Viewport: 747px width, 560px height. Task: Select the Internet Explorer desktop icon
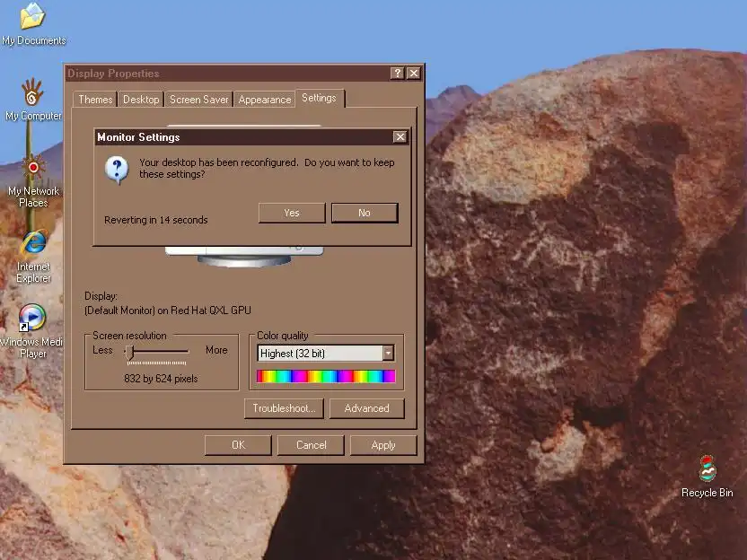[33, 256]
